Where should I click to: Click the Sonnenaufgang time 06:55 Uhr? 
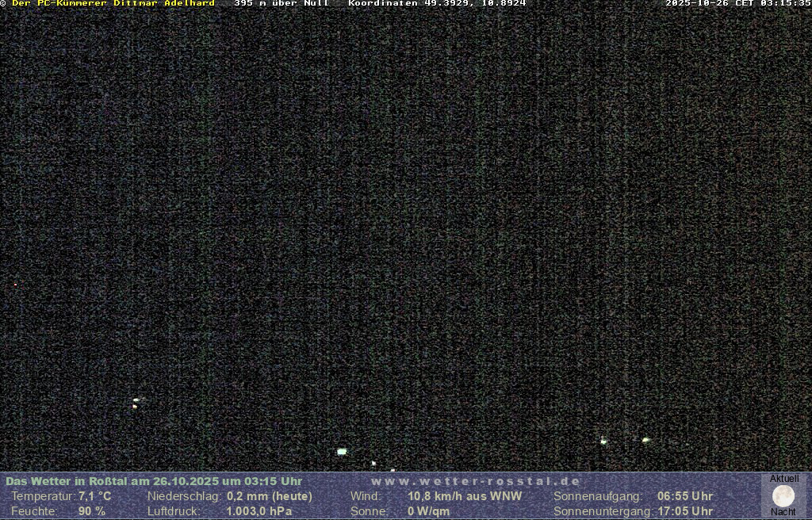tap(684, 496)
